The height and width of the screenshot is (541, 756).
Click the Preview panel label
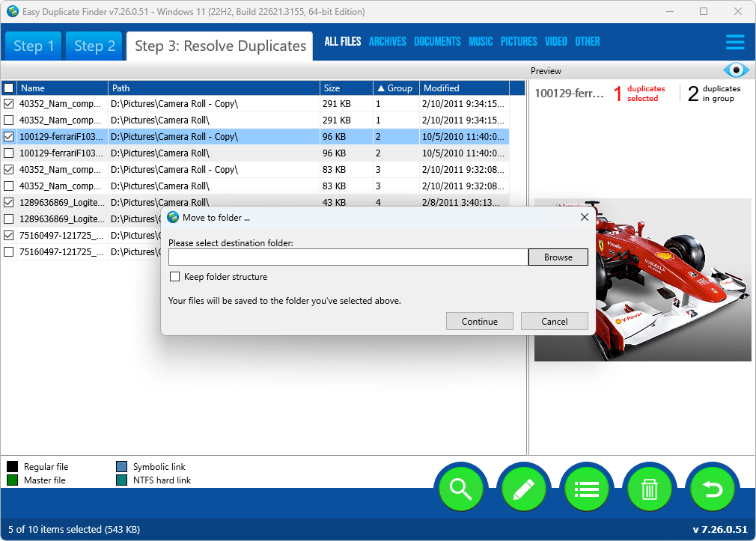(546, 71)
